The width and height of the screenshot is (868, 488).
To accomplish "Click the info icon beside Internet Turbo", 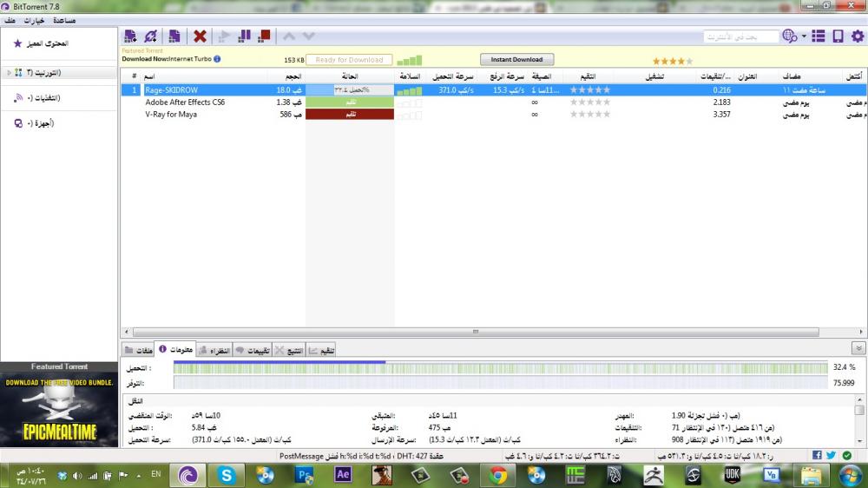I will (218, 59).
